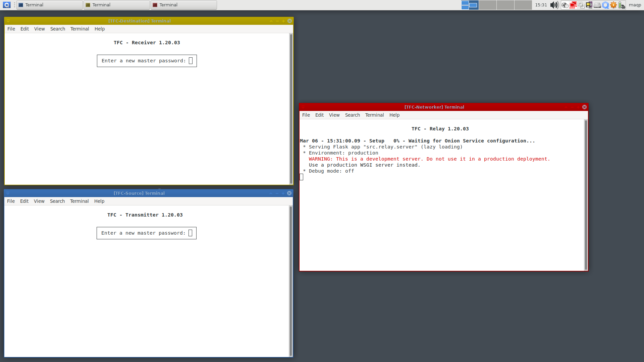
Task: Click the 'TFC - Transmitter 1.20.03' heading
Action: coord(145,215)
